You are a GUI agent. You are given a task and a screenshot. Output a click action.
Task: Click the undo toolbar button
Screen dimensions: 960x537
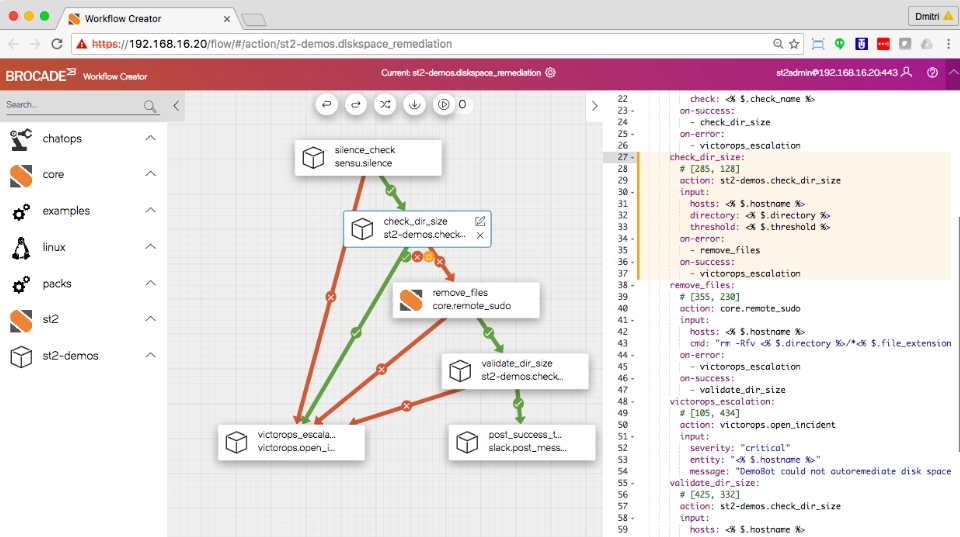click(x=326, y=105)
